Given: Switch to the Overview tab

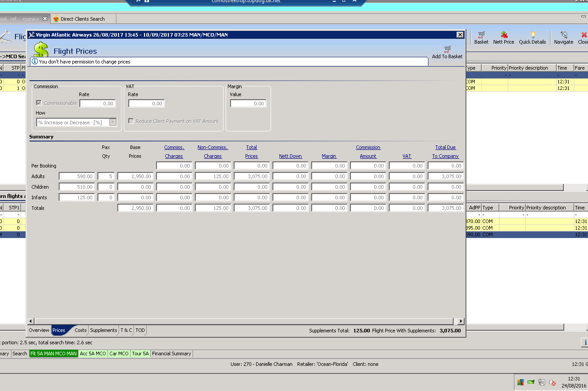Looking at the screenshot, I should tap(39, 330).
